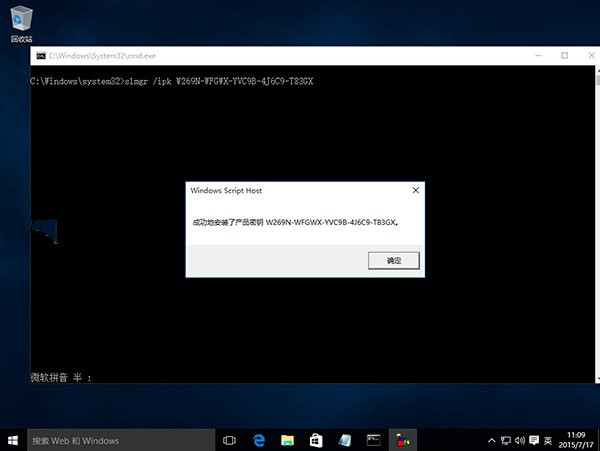Expand hidden system tray icons
The image size is (600, 451).
point(491,441)
